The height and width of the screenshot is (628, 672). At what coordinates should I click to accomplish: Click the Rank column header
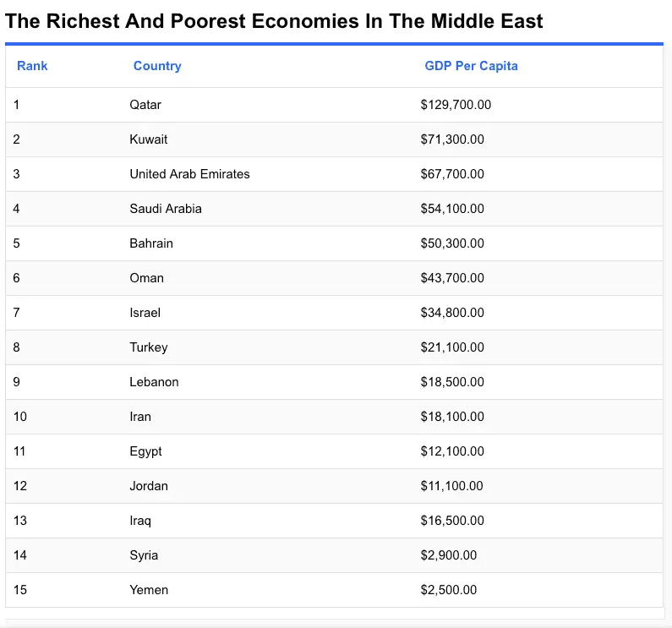(x=32, y=66)
